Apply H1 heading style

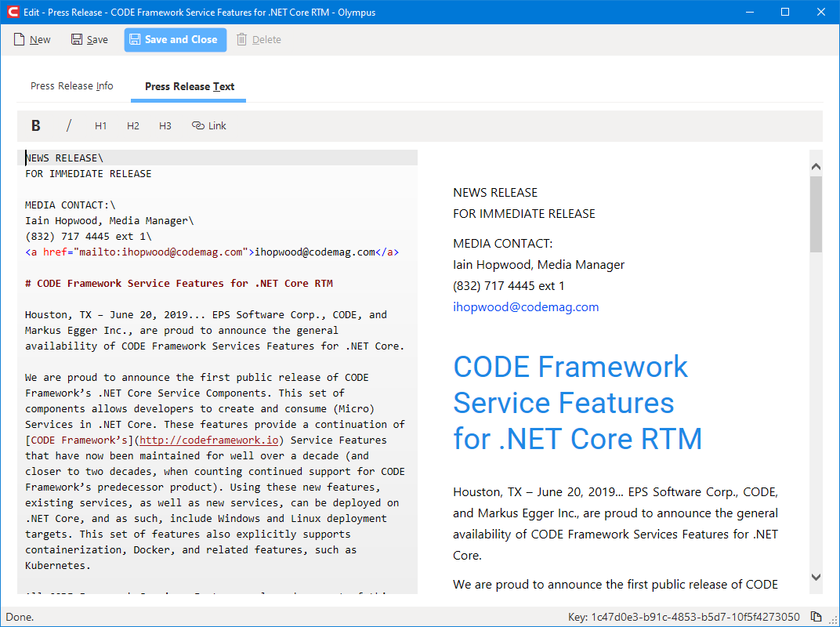(x=101, y=125)
